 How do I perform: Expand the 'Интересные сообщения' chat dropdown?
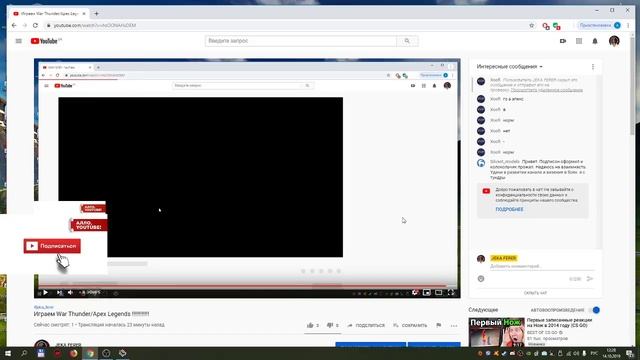click(509, 67)
